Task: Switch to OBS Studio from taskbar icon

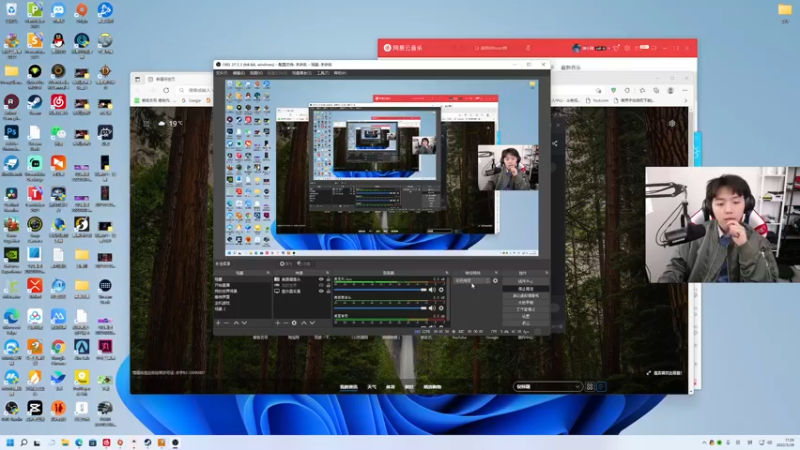Action: [x=175, y=443]
